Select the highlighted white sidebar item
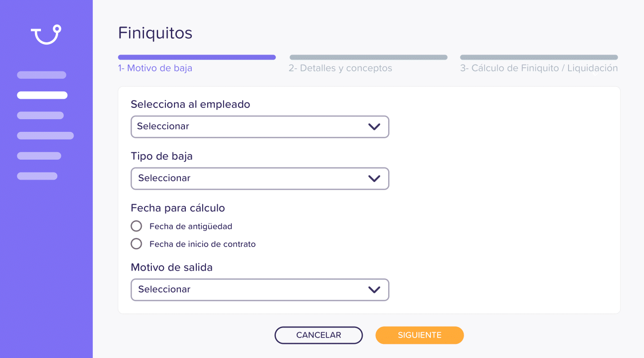 (x=42, y=95)
